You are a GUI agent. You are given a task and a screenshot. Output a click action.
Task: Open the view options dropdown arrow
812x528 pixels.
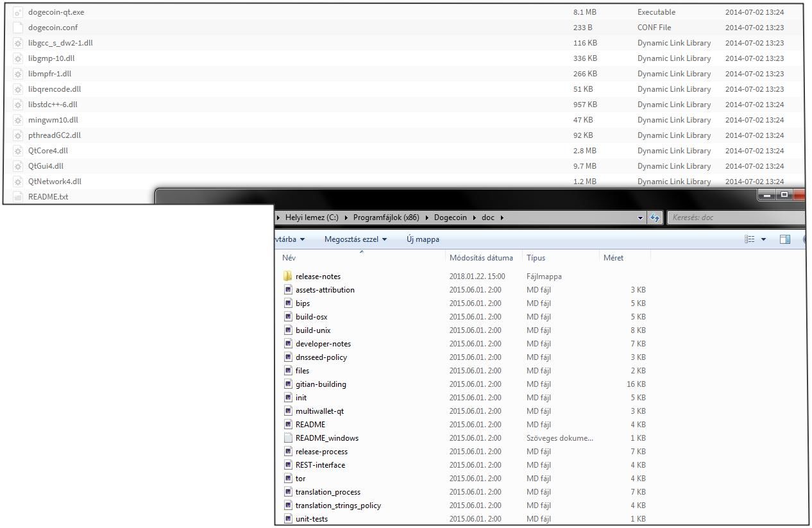click(x=763, y=239)
